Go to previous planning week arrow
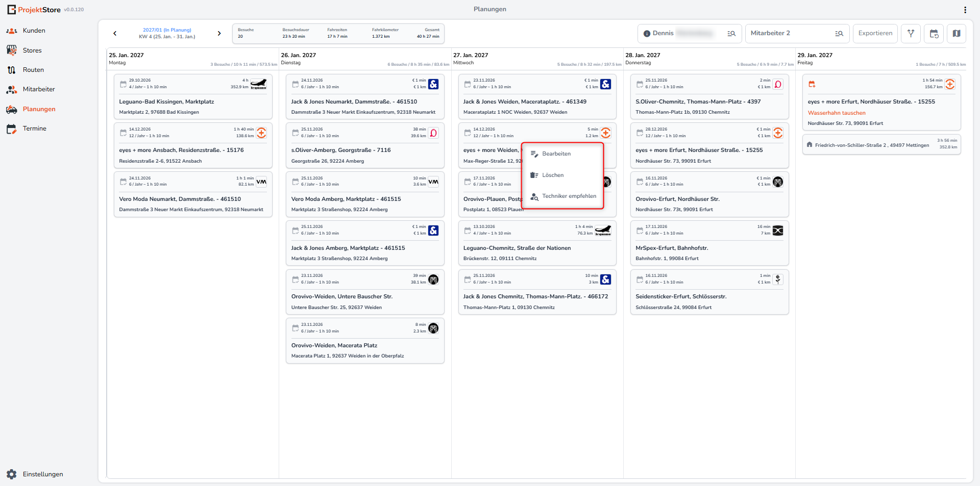 (x=115, y=34)
